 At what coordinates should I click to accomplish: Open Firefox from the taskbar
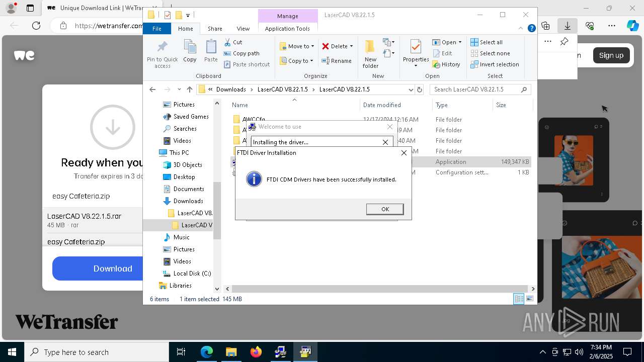point(256,352)
